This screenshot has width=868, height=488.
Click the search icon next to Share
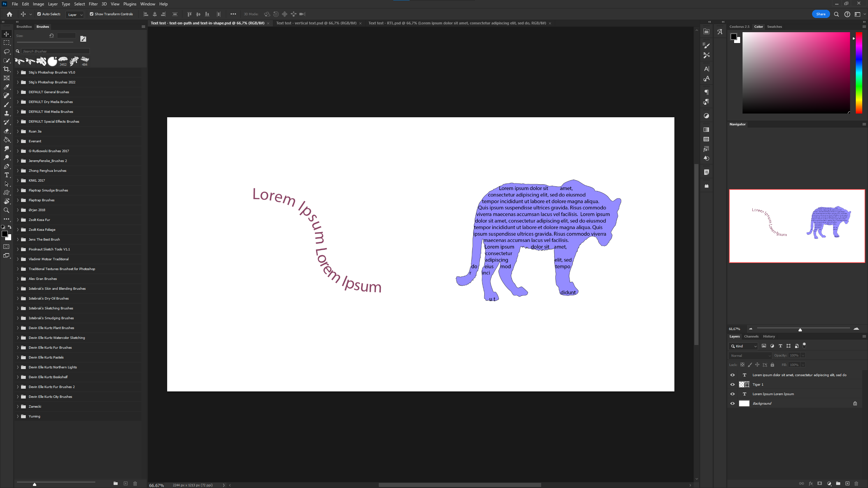836,14
